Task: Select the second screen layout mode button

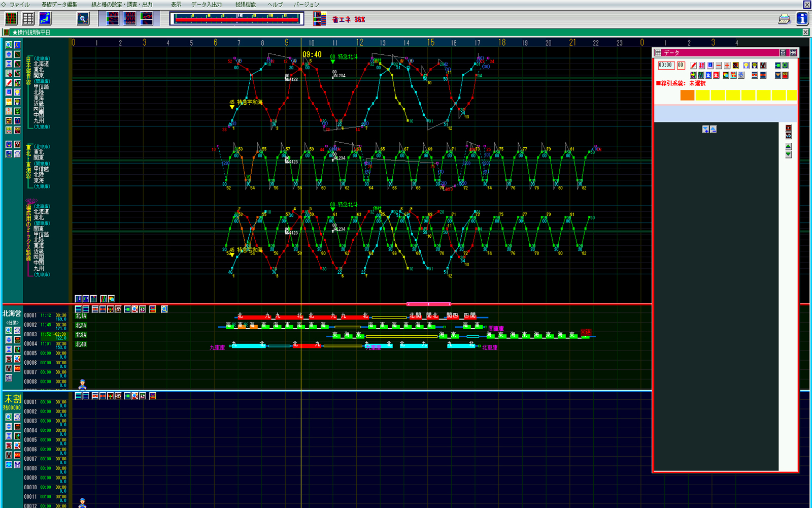Action: pyautogui.click(x=130, y=19)
